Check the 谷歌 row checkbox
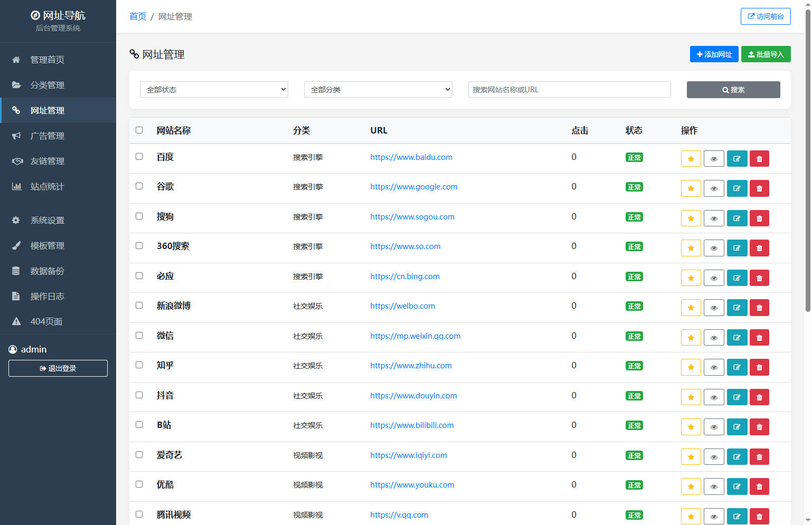Image resolution: width=812 pixels, height=525 pixels. pyautogui.click(x=139, y=186)
